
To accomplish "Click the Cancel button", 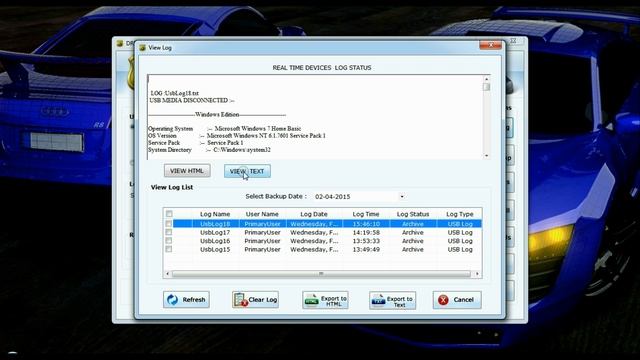I will (x=457, y=300).
